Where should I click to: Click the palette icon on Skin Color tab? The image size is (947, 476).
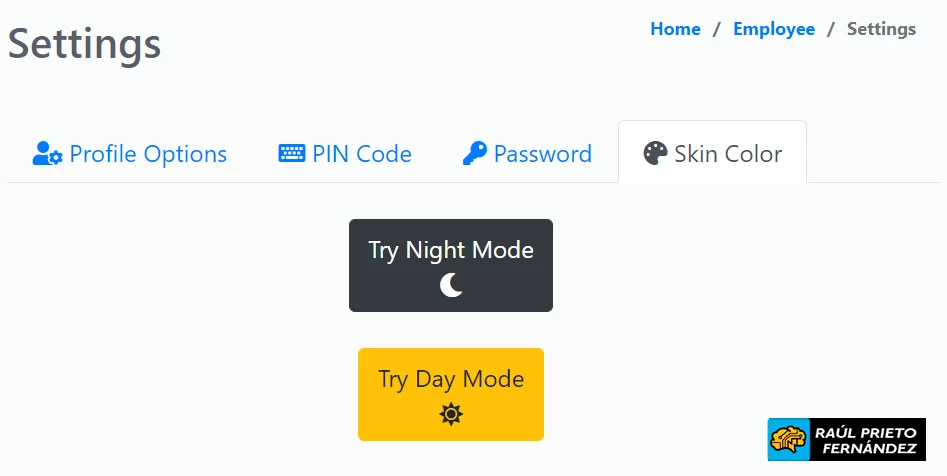(x=655, y=153)
